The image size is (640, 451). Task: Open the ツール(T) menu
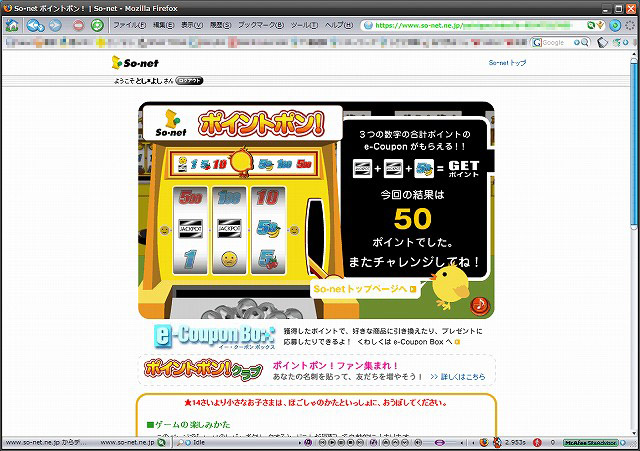[304, 25]
